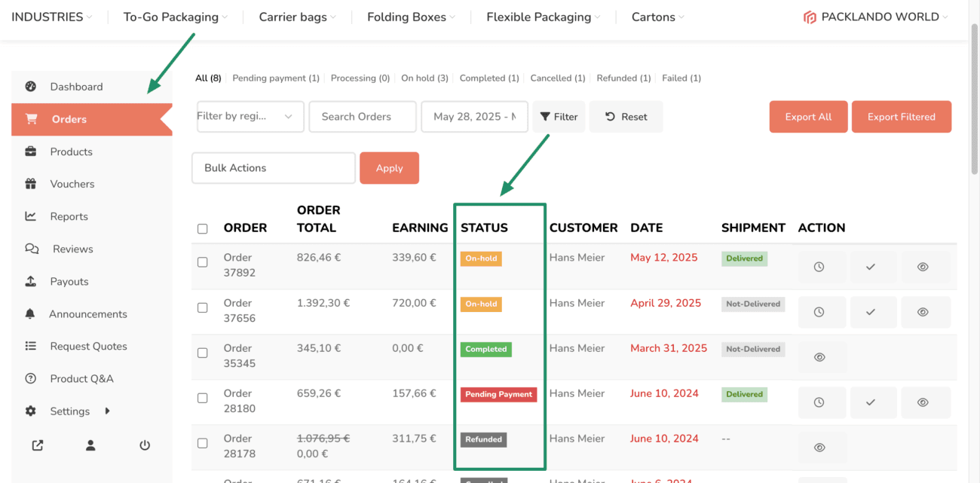Show All (8) orders tab
The width and height of the screenshot is (980, 483).
tap(208, 78)
